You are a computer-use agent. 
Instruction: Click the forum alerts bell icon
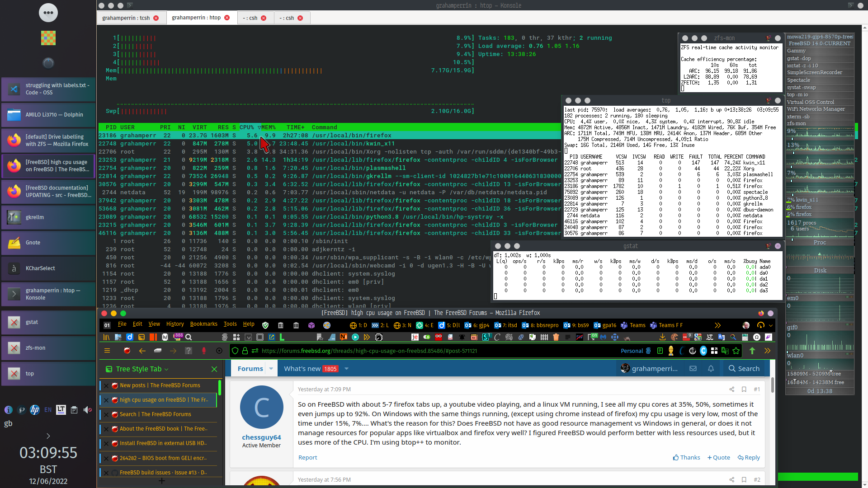[x=711, y=369]
